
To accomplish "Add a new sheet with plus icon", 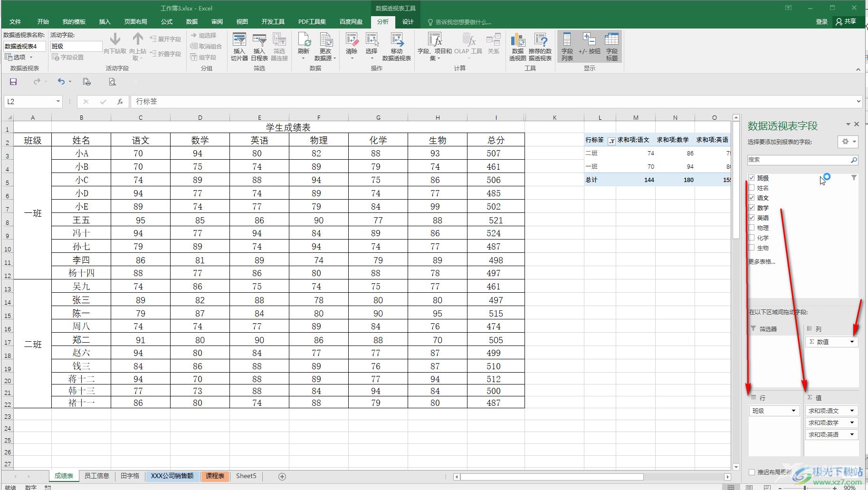I will click(x=282, y=476).
